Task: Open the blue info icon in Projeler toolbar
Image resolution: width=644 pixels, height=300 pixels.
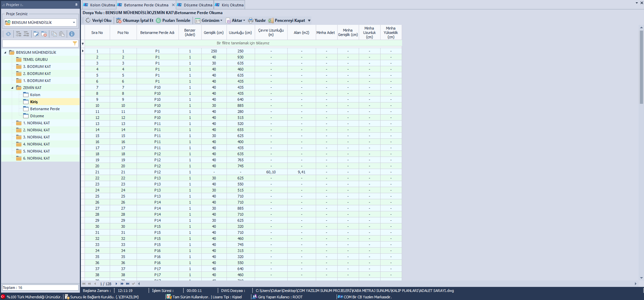Action: (72, 34)
